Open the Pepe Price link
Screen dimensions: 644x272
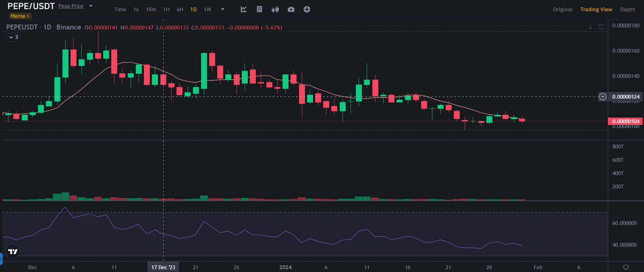click(71, 6)
